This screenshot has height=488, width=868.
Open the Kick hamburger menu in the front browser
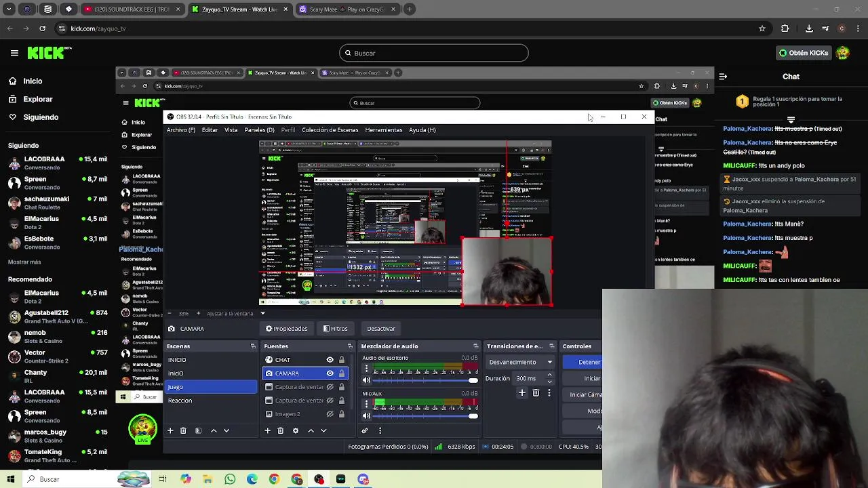(x=14, y=53)
